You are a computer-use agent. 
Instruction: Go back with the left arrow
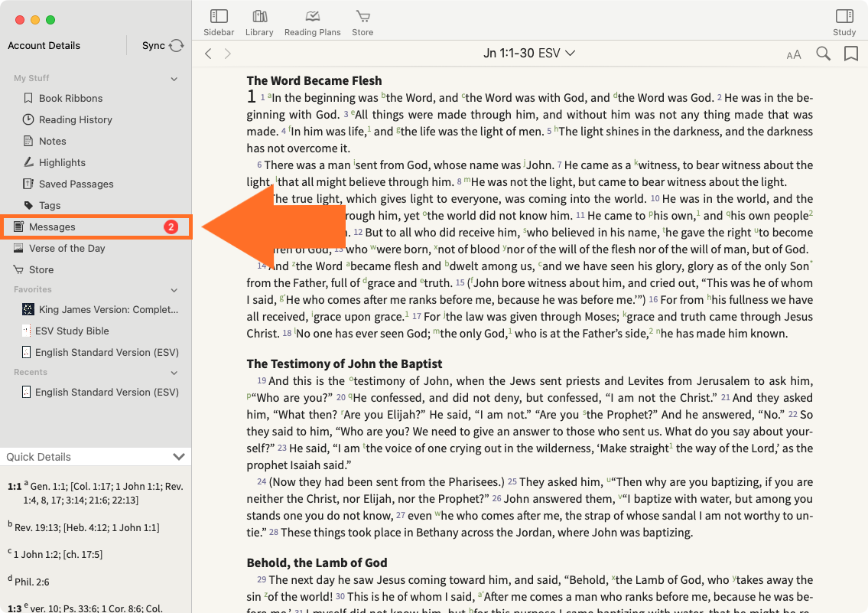[208, 53]
